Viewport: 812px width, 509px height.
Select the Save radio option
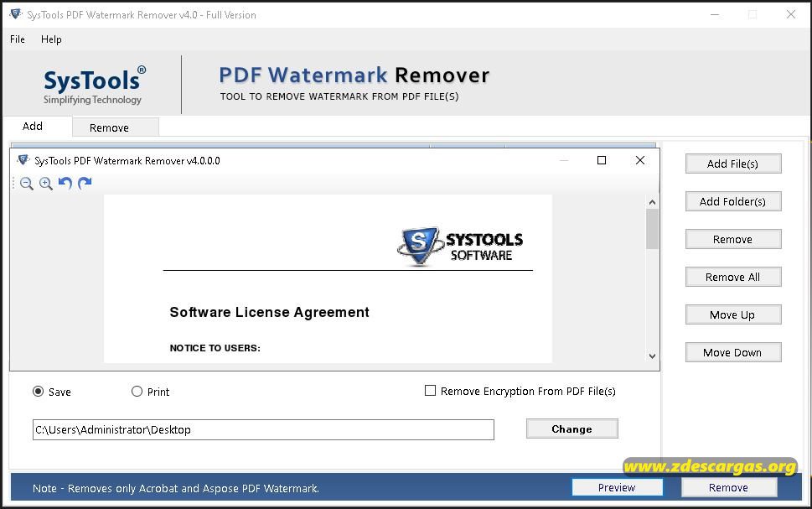[x=38, y=392]
